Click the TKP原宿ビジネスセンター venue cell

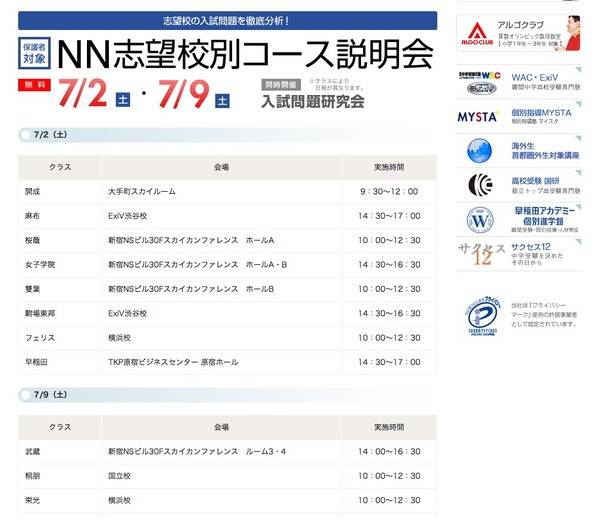click(x=222, y=362)
